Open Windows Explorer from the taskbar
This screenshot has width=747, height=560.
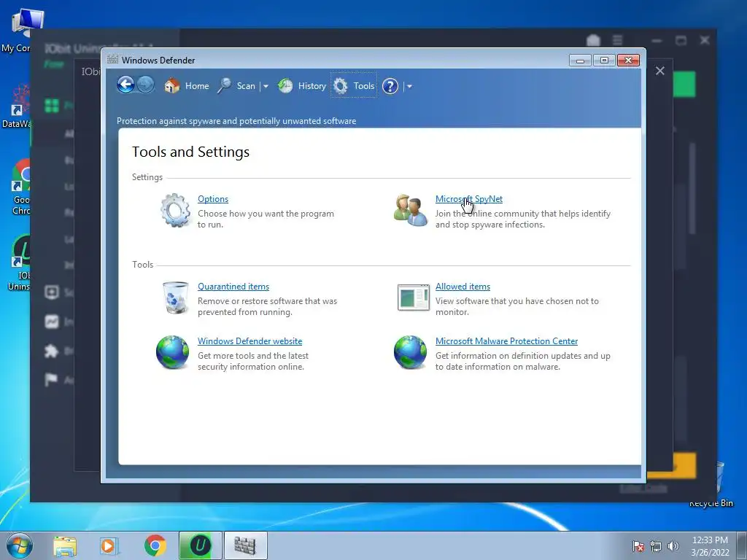click(65, 545)
